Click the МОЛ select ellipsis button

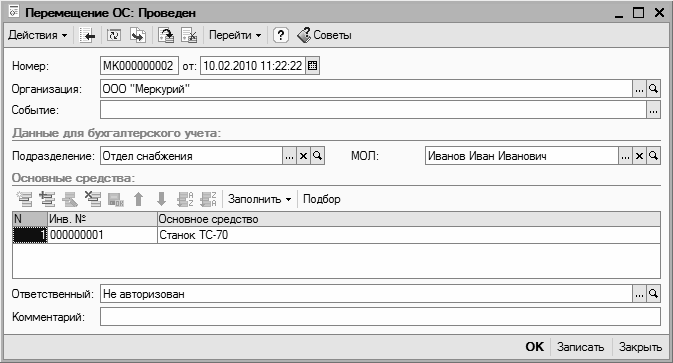pyautogui.click(x=625, y=156)
